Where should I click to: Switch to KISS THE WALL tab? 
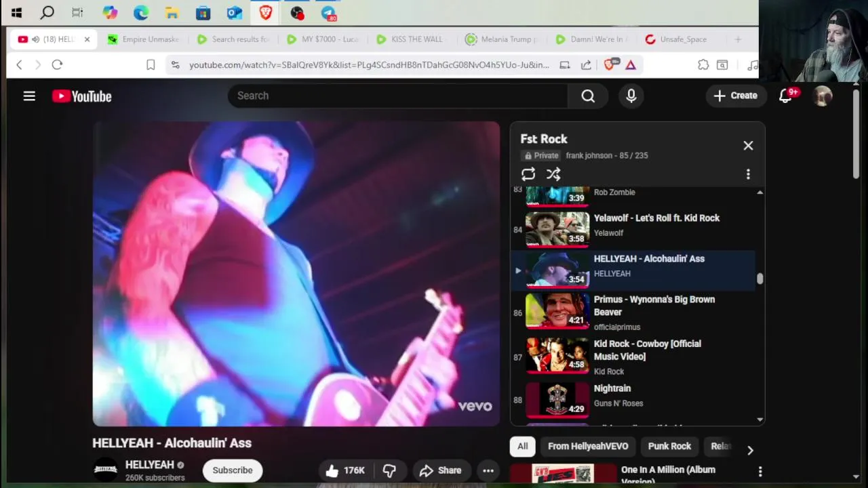tap(412, 39)
